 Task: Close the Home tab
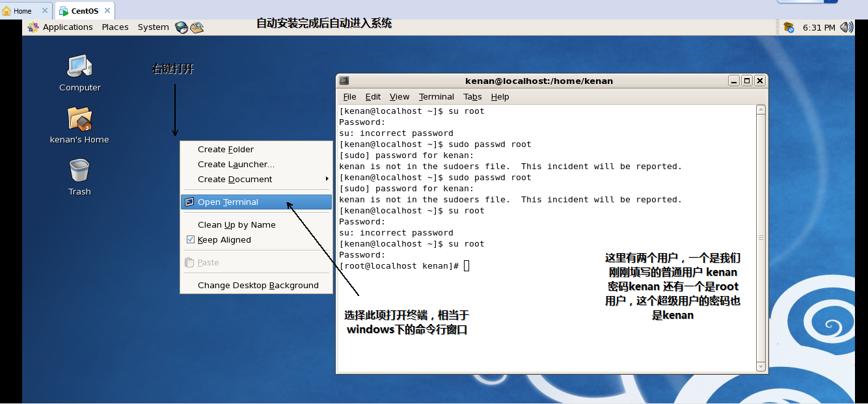(45, 11)
